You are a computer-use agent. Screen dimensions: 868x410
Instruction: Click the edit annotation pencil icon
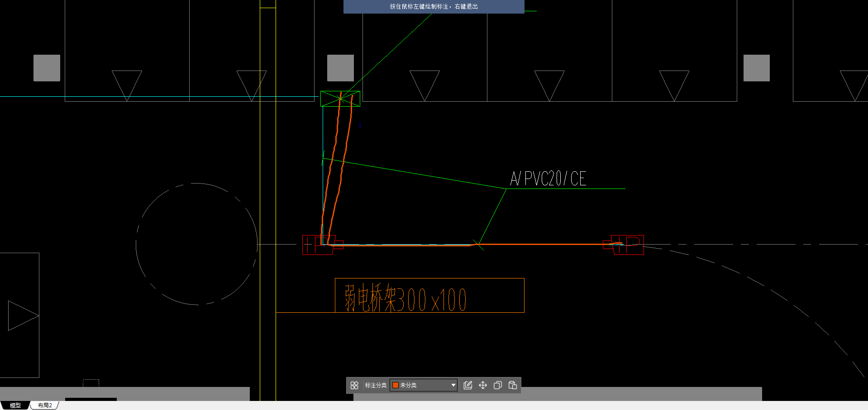coord(468,385)
